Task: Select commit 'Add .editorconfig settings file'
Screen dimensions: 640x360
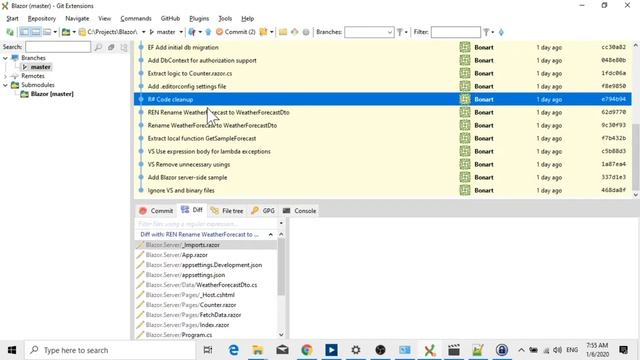Action: tap(382, 87)
